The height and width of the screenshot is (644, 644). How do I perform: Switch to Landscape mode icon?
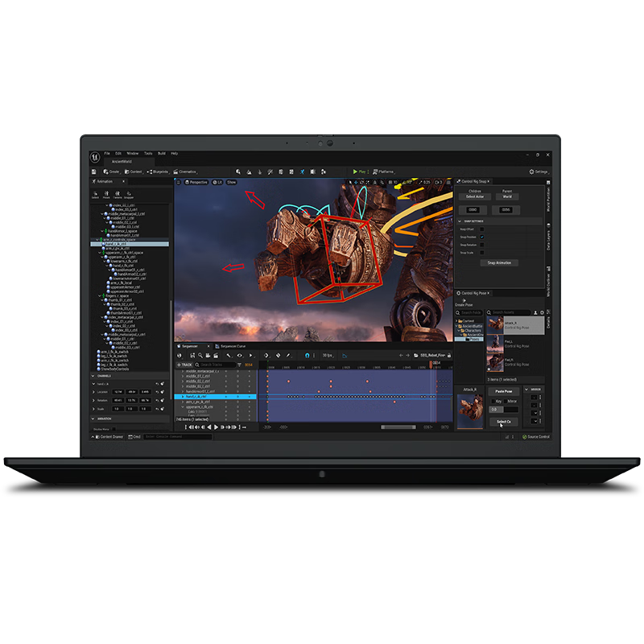tap(249, 171)
